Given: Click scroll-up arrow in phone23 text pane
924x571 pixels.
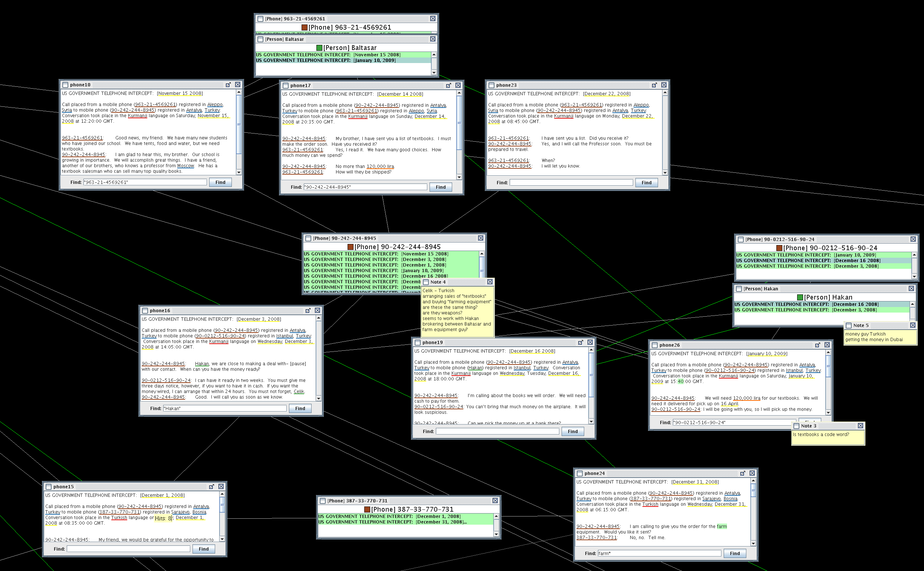Looking at the screenshot, I should [665, 93].
